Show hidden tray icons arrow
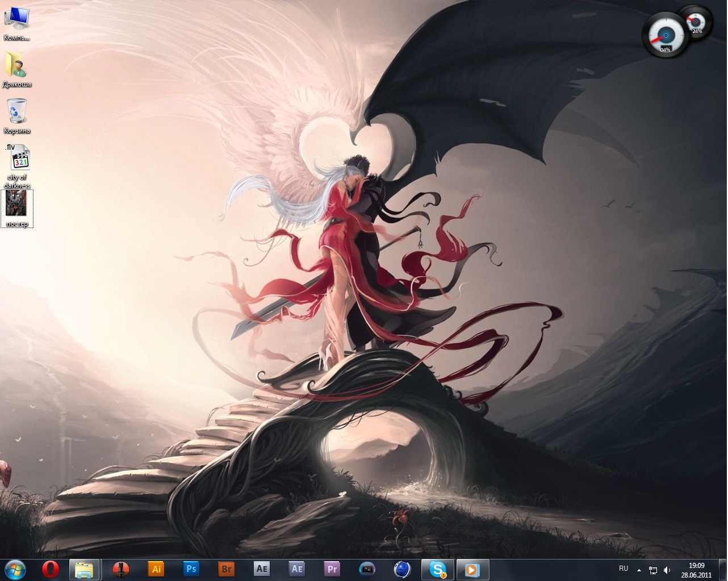 click(639, 570)
